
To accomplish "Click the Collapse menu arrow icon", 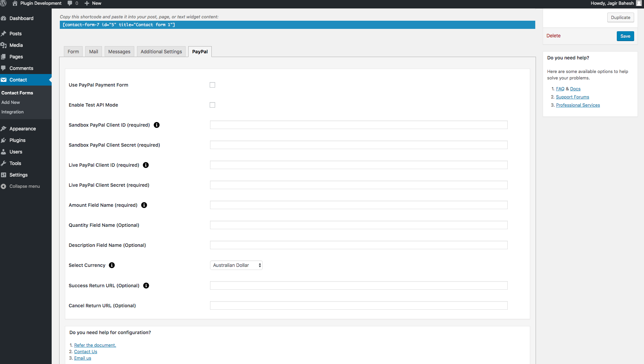I will tap(4, 186).
